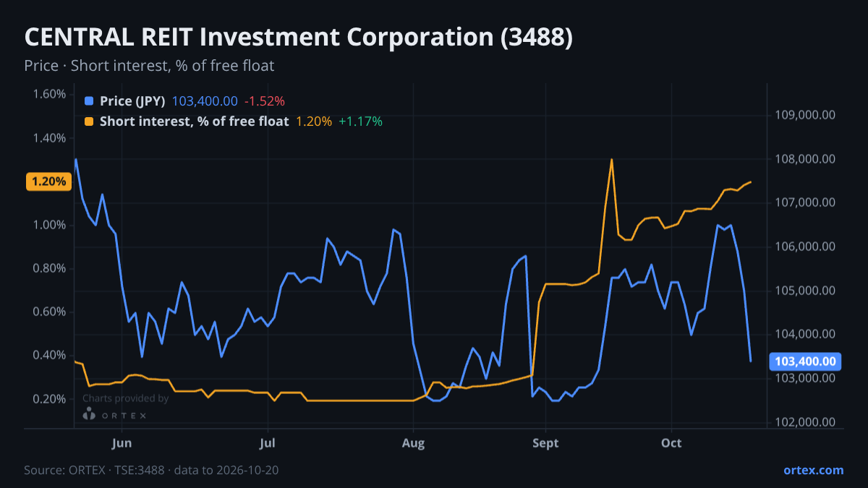Click the 103,000.00 right axis label

tap(805, 378)
